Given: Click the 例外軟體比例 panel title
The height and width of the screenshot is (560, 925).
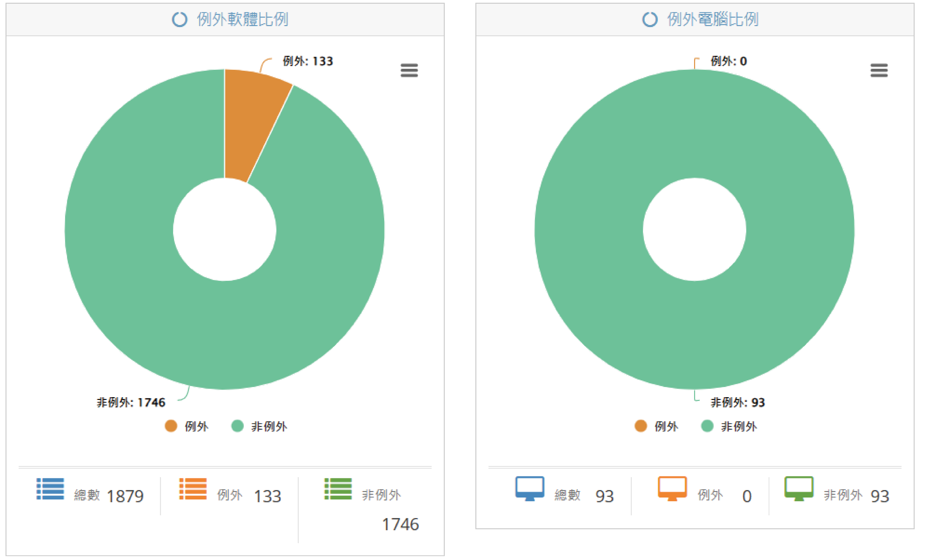Looking at the screenshot, I should click(243, 19).
